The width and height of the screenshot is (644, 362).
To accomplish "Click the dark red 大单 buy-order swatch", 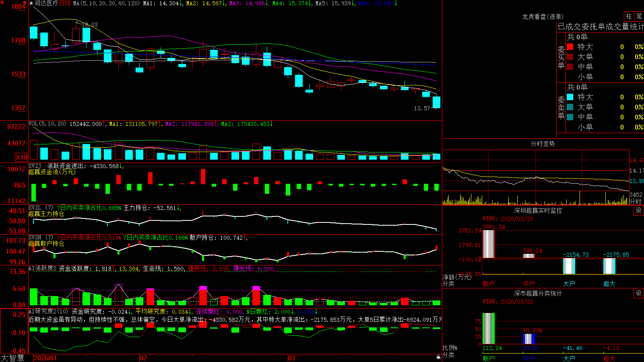I will point(570,57).
